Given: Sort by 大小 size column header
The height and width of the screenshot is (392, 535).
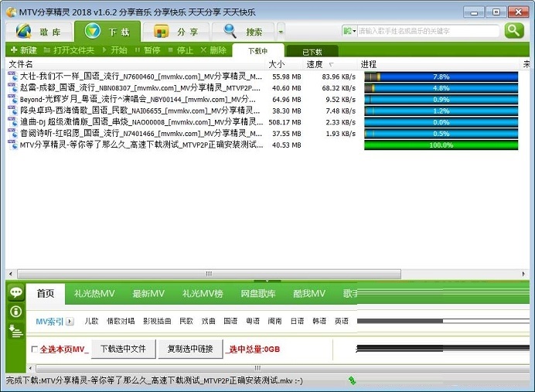Looking at the screenshot, I should (285, 64).
